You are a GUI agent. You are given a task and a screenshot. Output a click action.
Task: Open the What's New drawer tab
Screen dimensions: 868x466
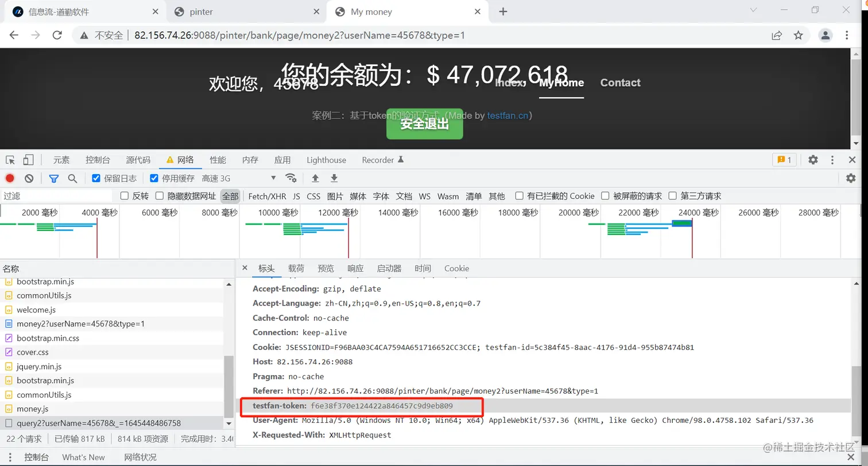coord(83,457)
